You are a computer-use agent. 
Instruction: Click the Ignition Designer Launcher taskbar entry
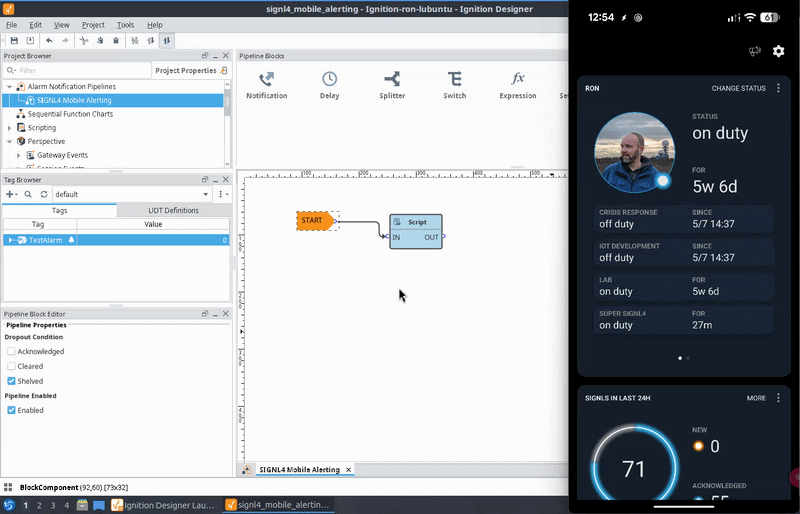click(x=163, y=505)
